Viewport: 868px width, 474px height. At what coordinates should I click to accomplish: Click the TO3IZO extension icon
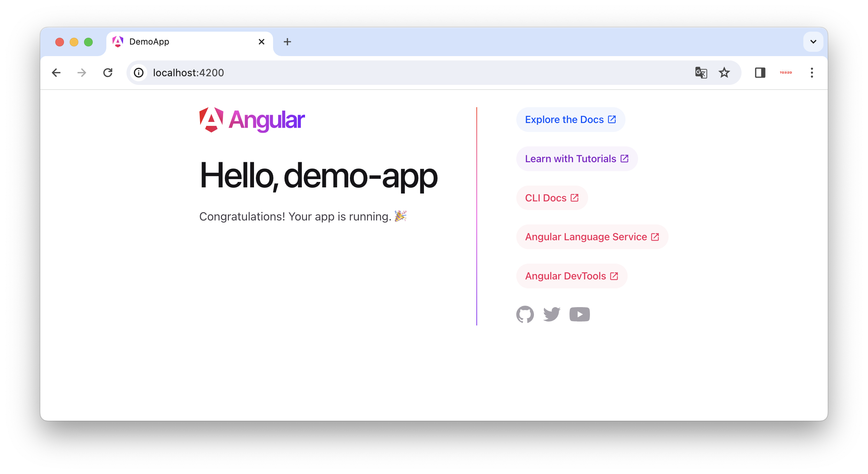tap(786, 72)
